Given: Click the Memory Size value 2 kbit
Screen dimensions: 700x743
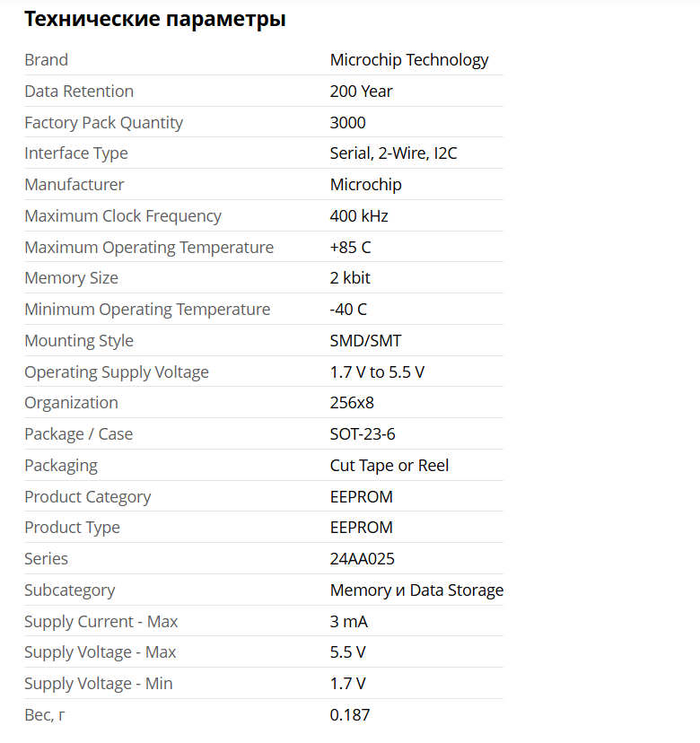Looking at the screenshot, I should click(350, 278).
